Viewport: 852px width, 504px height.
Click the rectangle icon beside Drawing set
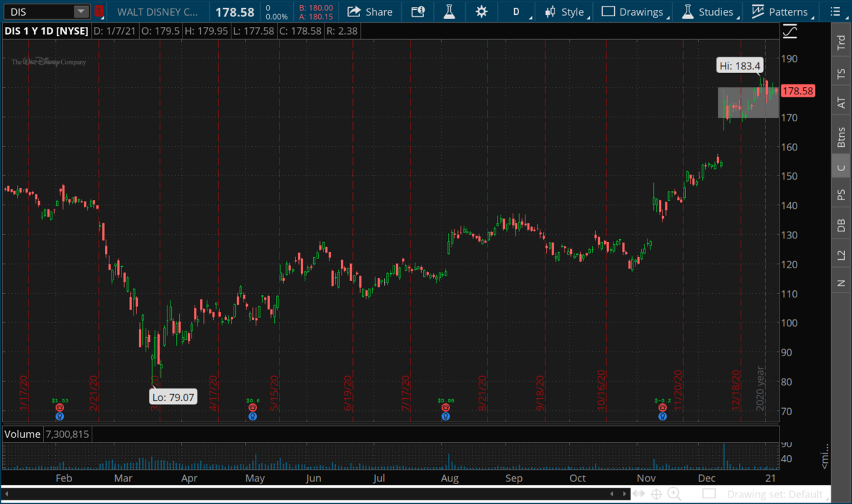point(709,493)
